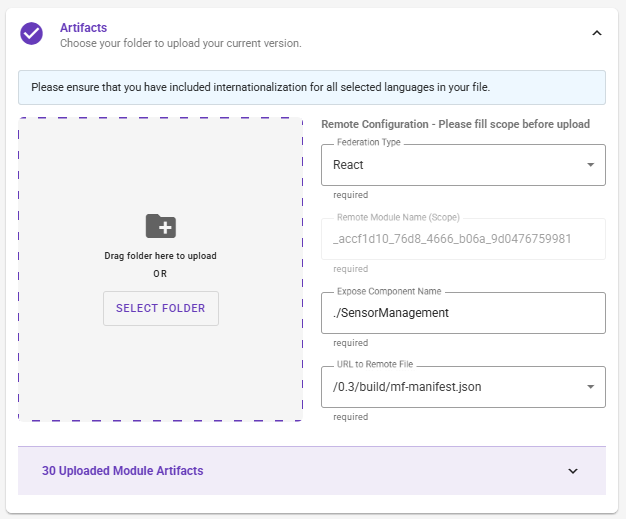The image size is (626, 519).
Task: Click 'Drag folder here to upload' text
Action: pyautogui.click(x=160, y=256)
